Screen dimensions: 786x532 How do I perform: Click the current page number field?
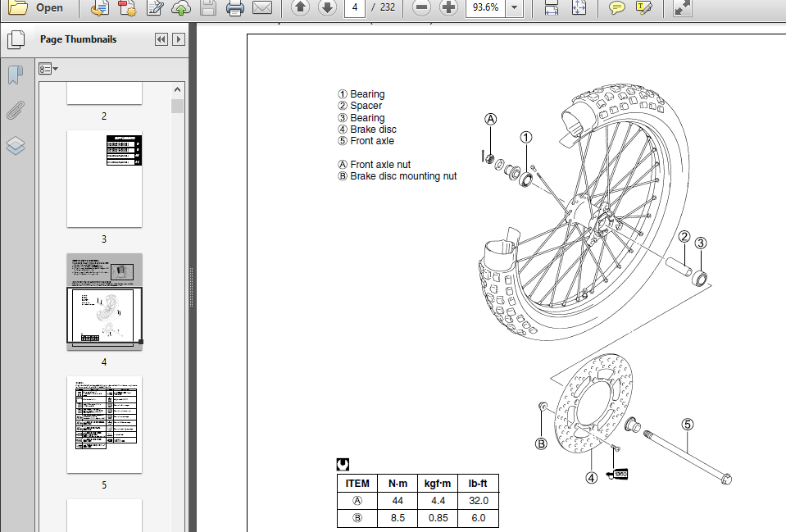pyautogui.click(x=354, y=7)
